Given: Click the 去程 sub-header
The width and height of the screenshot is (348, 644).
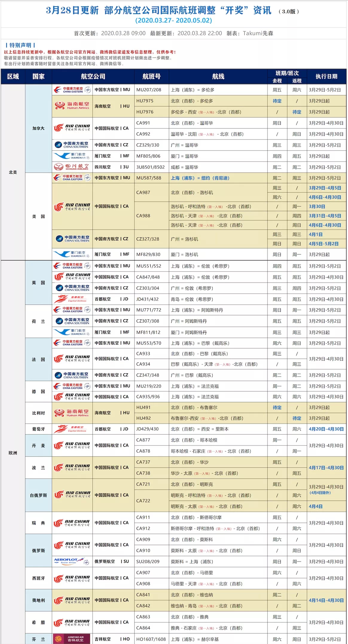Looking at the screenshot, I should [x=277, y=81].
